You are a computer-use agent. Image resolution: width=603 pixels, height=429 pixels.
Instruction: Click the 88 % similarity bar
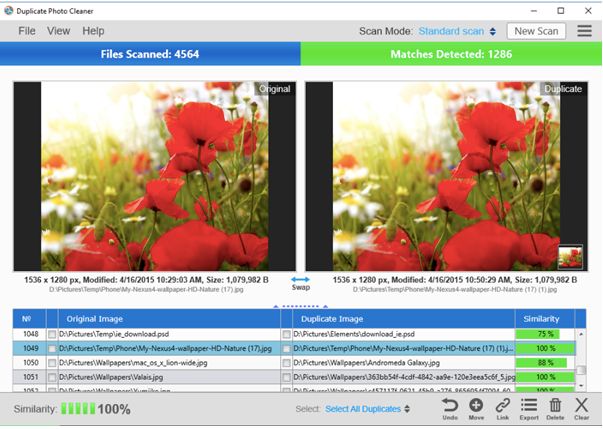tap(541, 362)
